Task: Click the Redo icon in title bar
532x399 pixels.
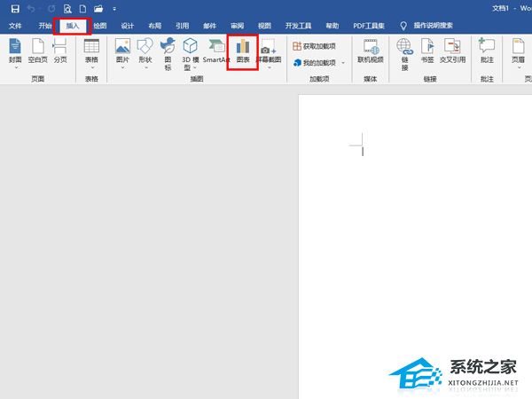Action: pos(51,9)
